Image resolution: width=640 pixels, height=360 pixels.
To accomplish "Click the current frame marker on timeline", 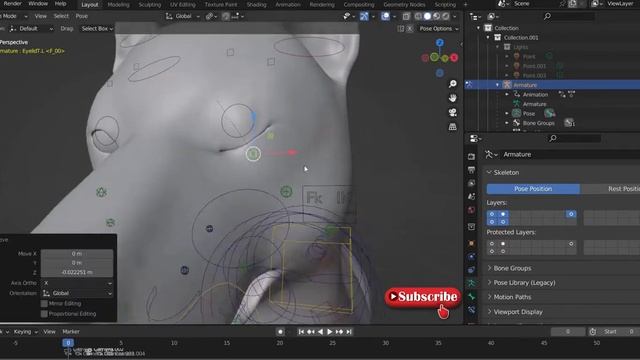I will (x=68, y=343).
